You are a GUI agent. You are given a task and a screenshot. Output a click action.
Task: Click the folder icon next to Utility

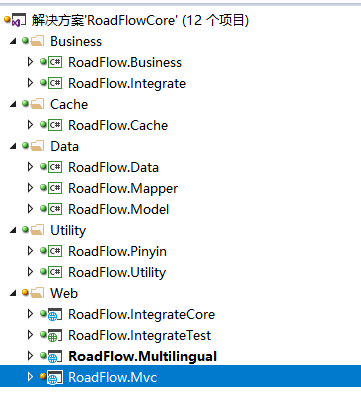pyautogui.click(x=37, y=230)
